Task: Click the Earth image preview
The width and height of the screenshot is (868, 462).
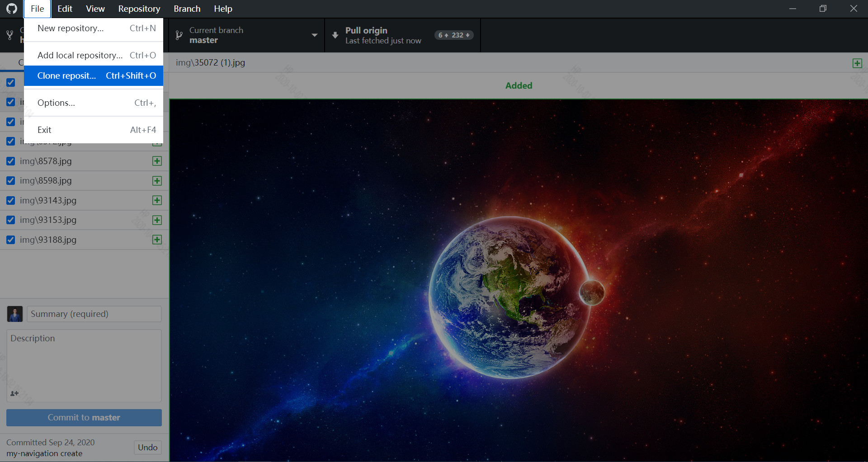Action: tap(519, 280)
